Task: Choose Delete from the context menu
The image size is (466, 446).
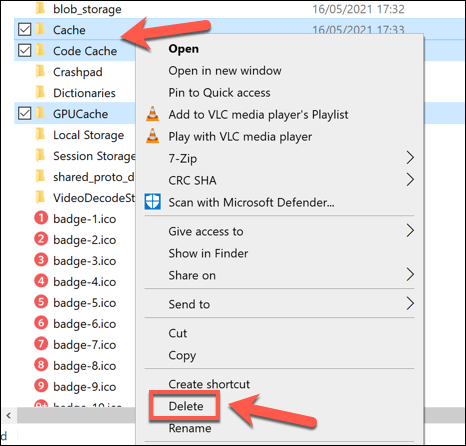Action: click(186, 406)
